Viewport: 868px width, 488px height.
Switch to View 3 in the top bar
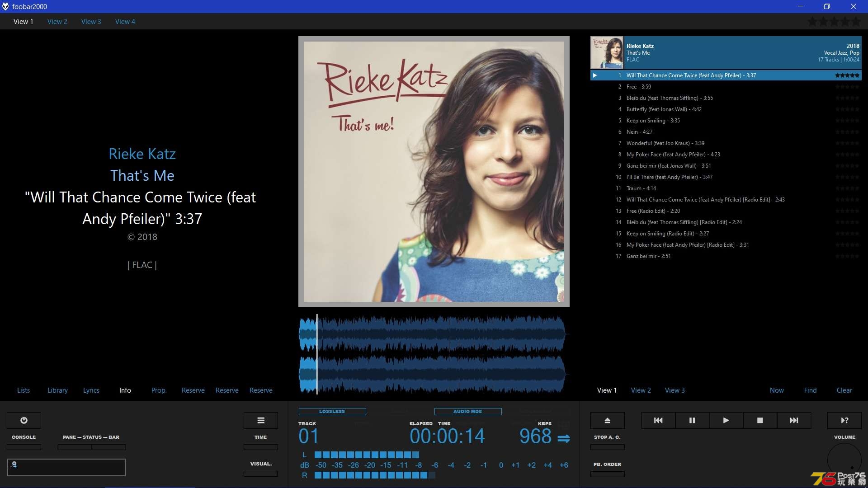click(91, 21)
